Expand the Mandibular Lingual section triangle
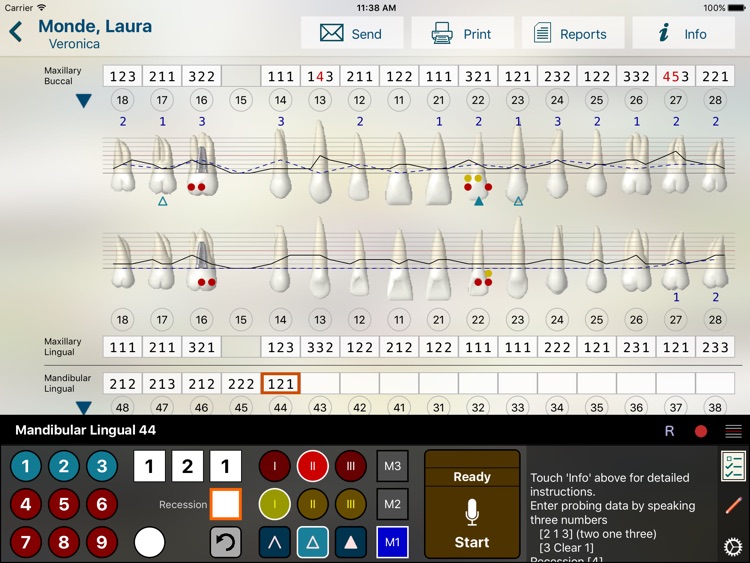Screen dimensions: 750x563 tap(84, 408)
